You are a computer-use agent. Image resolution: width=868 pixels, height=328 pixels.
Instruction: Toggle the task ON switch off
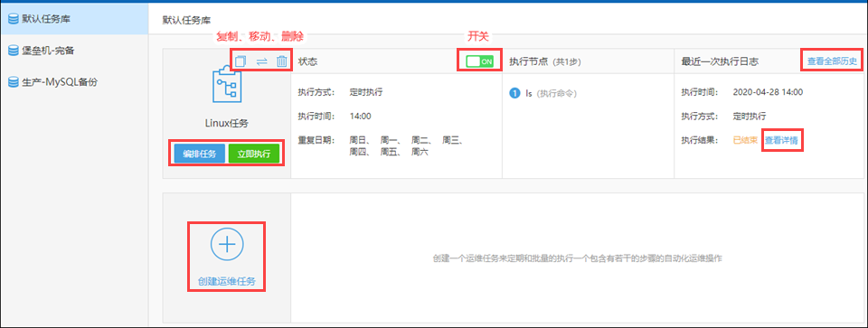tap(479, 61)
